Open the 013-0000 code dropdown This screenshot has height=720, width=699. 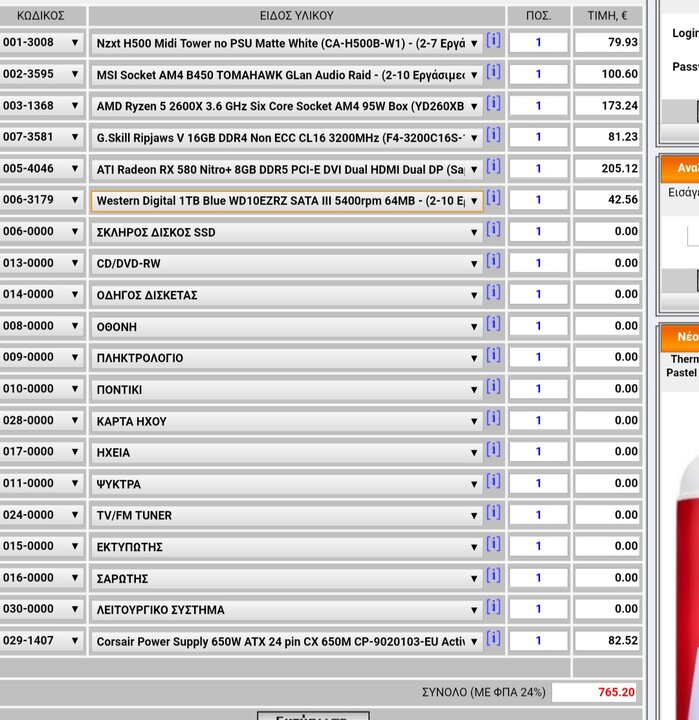pyautogui.click(x=41, y=263)
